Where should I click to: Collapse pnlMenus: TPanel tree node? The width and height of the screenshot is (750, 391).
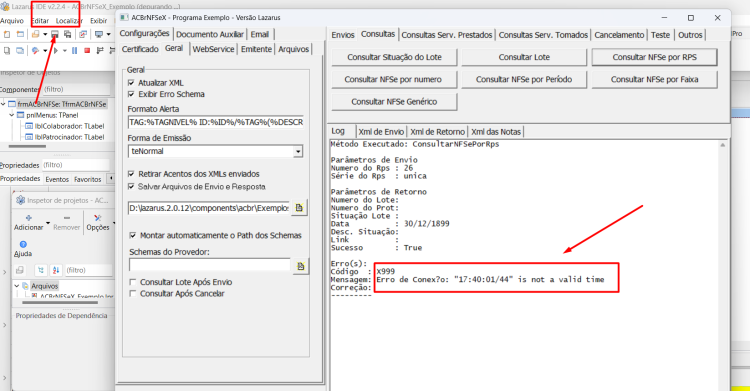coord(12,115)
